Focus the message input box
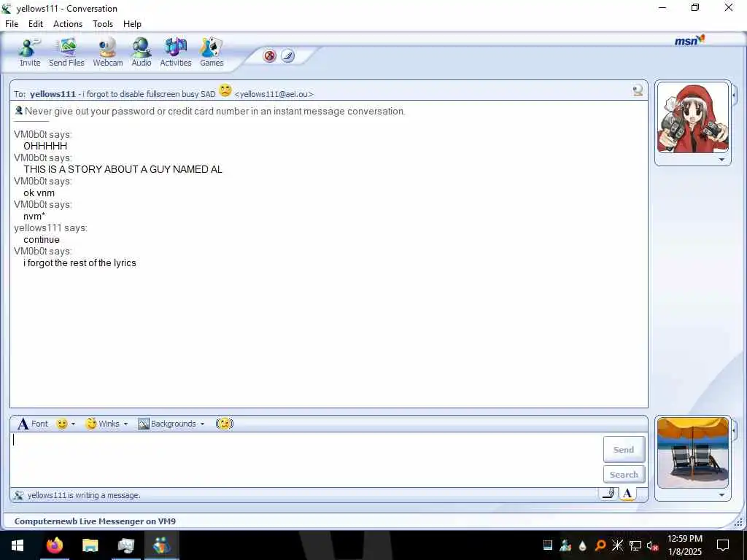Screen dimensions: 747x560 pyautogui.click(x=305, y=459)
